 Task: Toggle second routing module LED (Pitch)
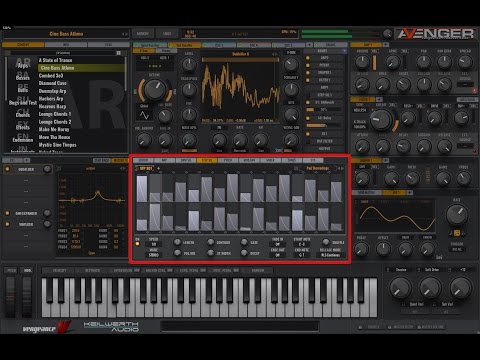point(308,65)
